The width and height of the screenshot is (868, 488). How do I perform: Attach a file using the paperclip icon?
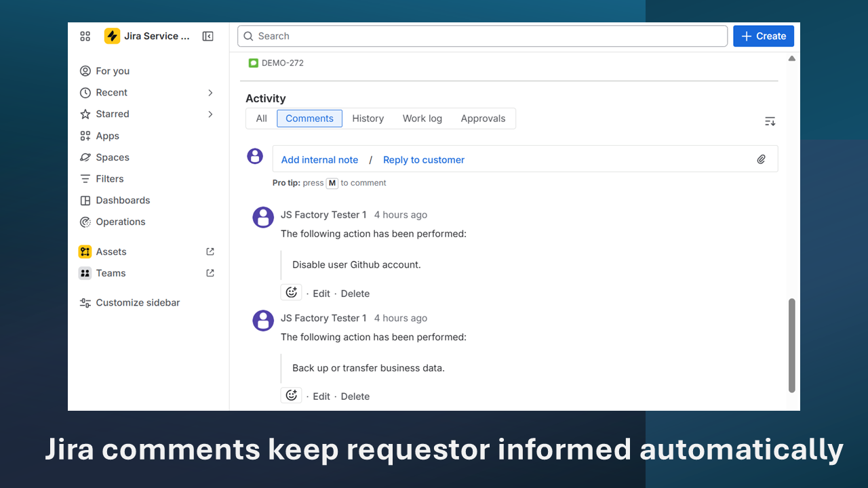point(761,159)
